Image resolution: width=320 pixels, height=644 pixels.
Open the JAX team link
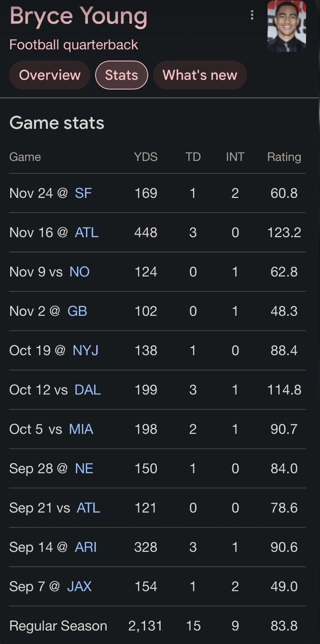pyautogui.click(x=79, y=586)
